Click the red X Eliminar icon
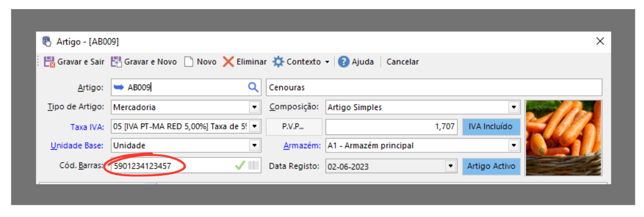644x217 pixels. coord(228,62)
